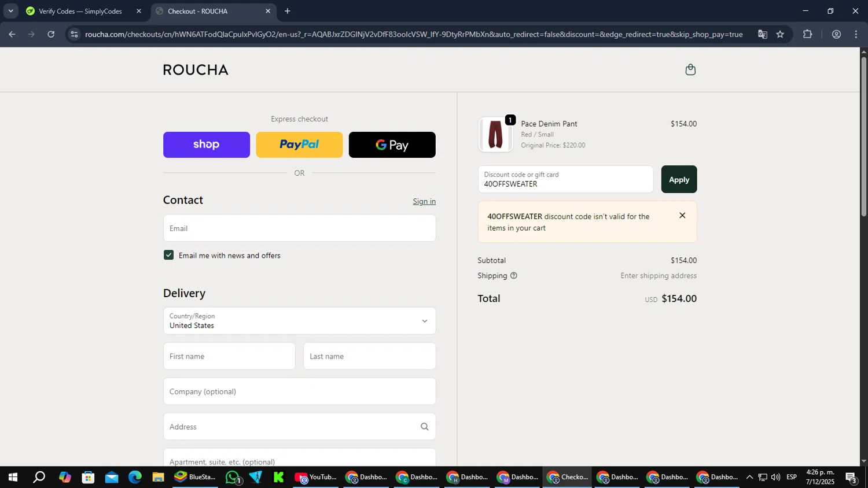The image size is (868, 488).
Task: Open File Explorer from taskbar
Action: pyautogui.click(x=158, y=477)
